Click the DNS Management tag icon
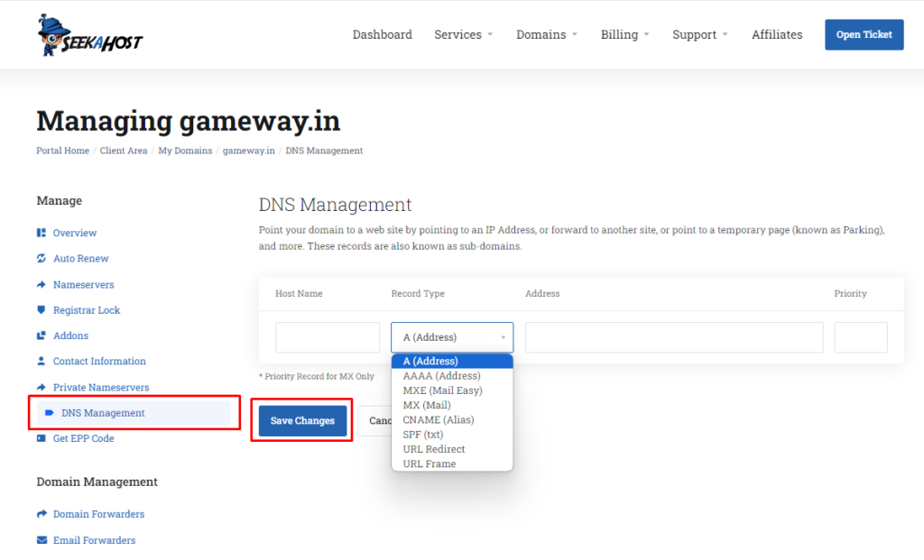This screenshot has width=924, height=560. [x=50, y=413]
